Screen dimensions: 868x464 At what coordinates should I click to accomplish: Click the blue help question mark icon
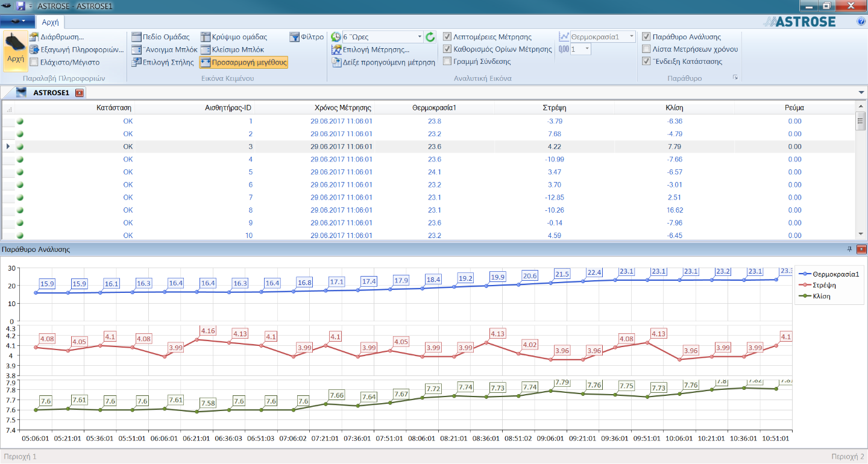pos(861,22)
